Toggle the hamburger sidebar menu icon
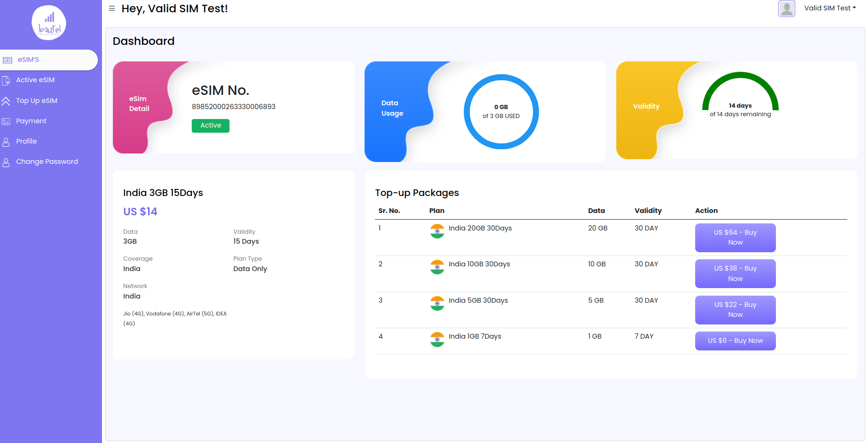868x443 pixels. 112,9
